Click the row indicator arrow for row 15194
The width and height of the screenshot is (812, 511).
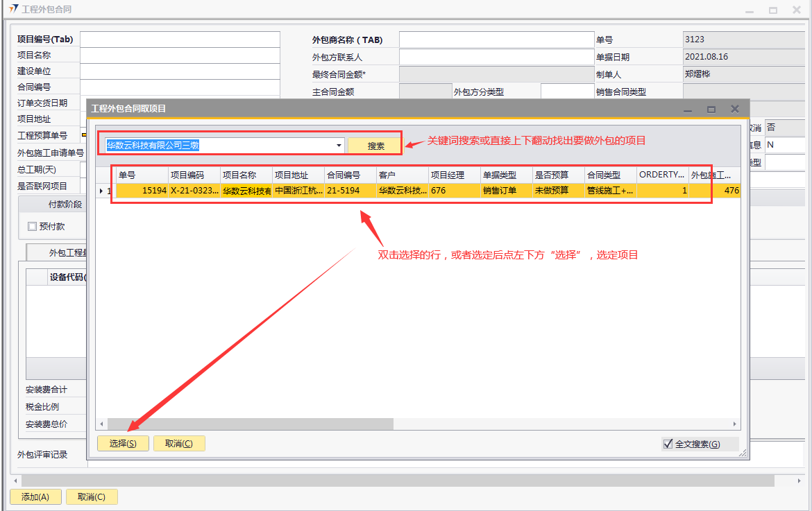(x=101, y=191)
